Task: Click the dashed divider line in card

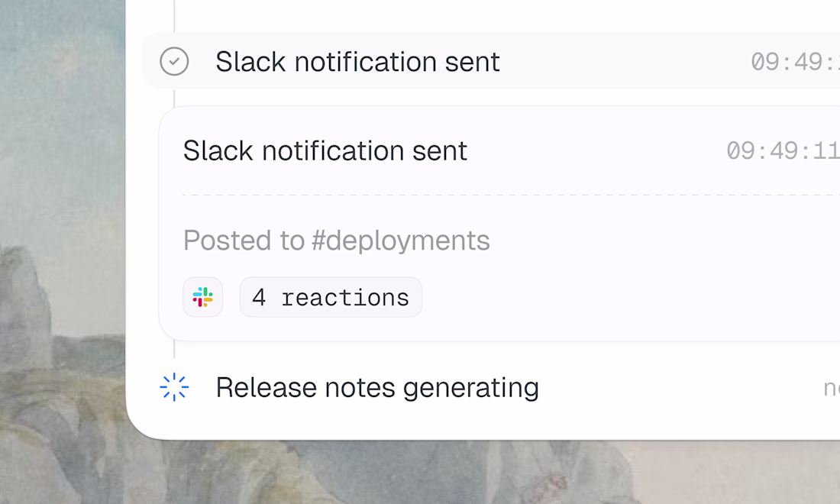Action: (x=511, y=195)
